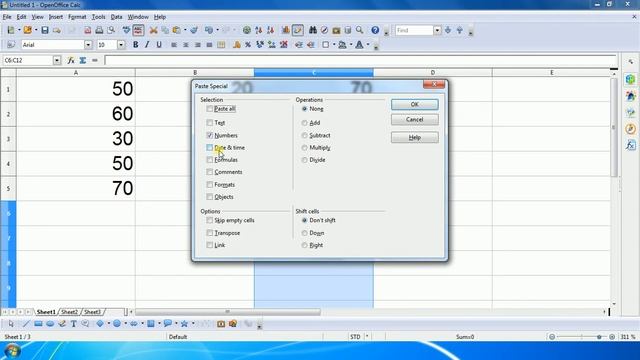Expand the Font Color dropdown arrow
The width and height of the screenshot is (640, 360).
[x=368, y=45]
